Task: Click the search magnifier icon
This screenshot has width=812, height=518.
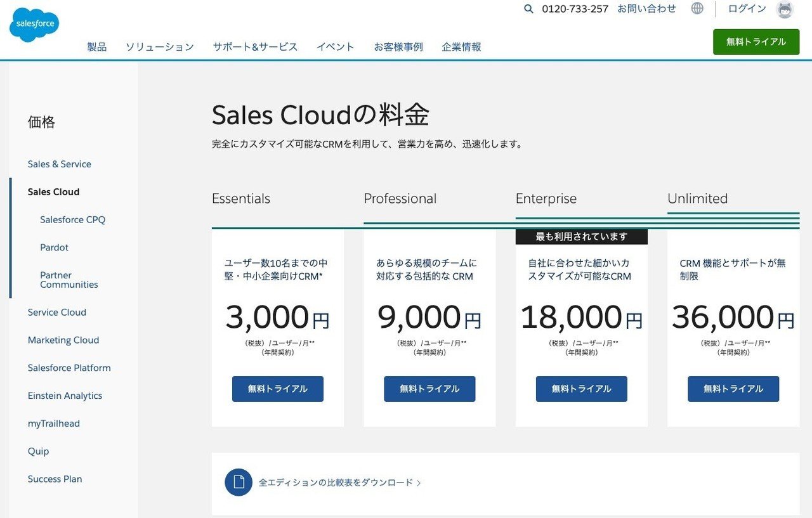Action: pos(528,9)
